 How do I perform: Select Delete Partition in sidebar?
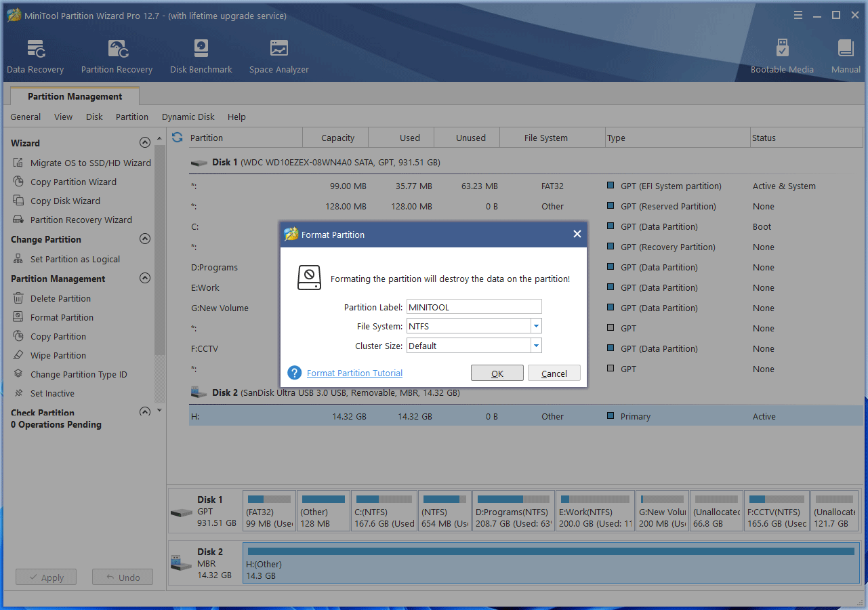(51, 298)
